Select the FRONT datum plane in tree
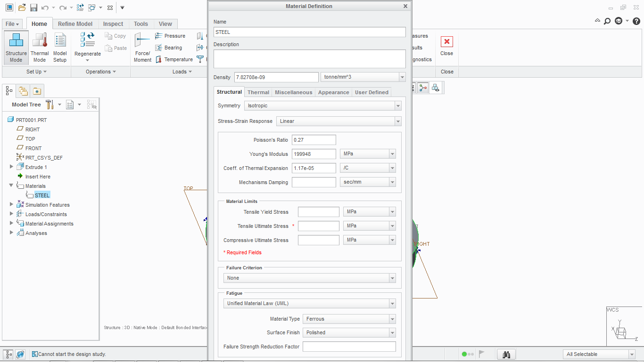Image resolution: width=644 pixels, height=363 pixels. 33,148
